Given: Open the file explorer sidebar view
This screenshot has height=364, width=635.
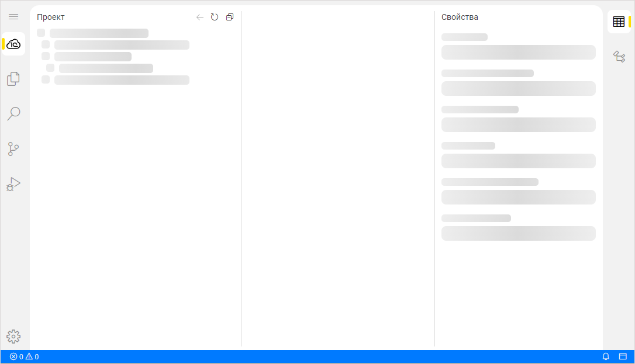Looking at the screenshot, I should coord(13,79).
